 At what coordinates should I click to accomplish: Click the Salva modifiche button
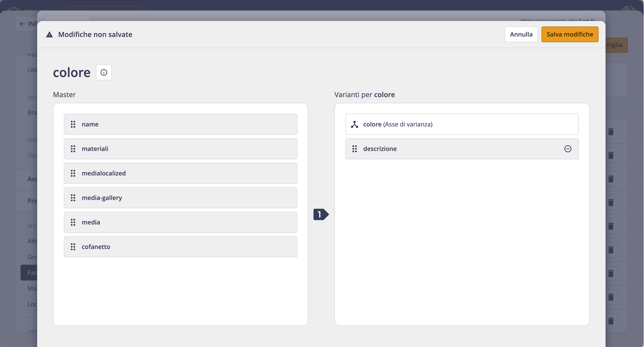570,34
